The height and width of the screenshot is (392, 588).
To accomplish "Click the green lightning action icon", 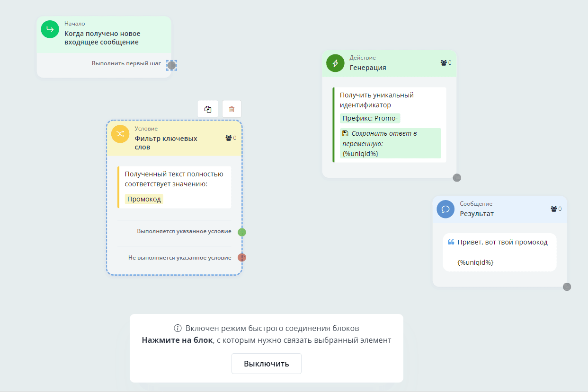I will pos(335,63).
